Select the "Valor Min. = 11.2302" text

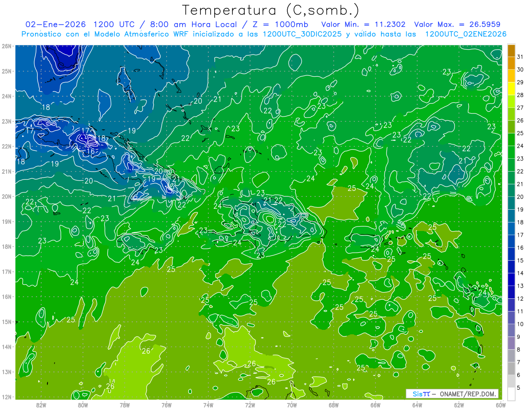coord(364,24)
